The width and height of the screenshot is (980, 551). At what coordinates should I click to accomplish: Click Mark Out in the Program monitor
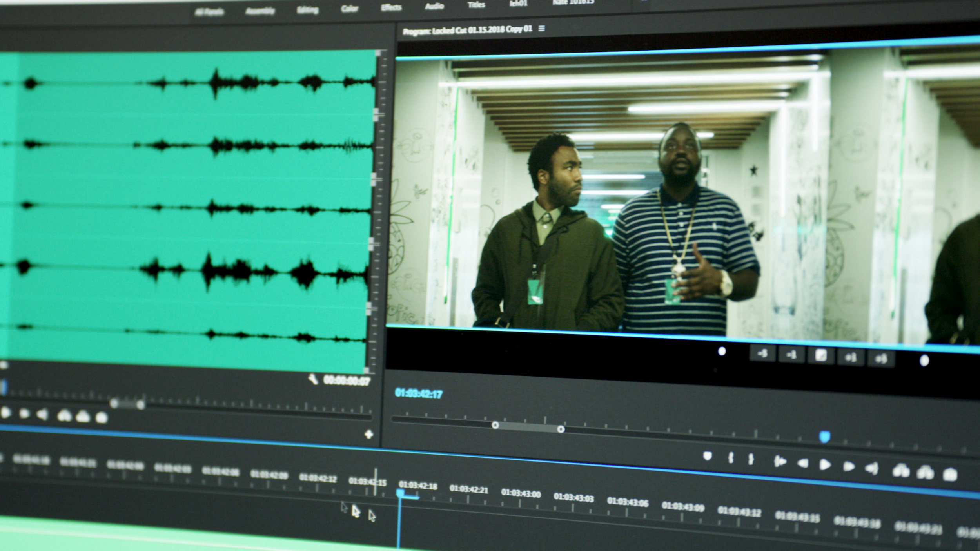751,459
